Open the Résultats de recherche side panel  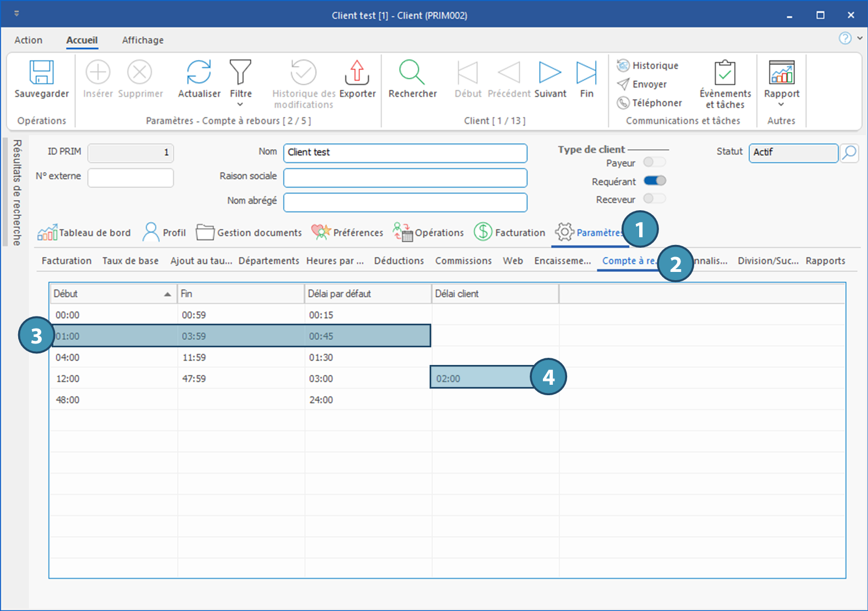pos(17,193)
